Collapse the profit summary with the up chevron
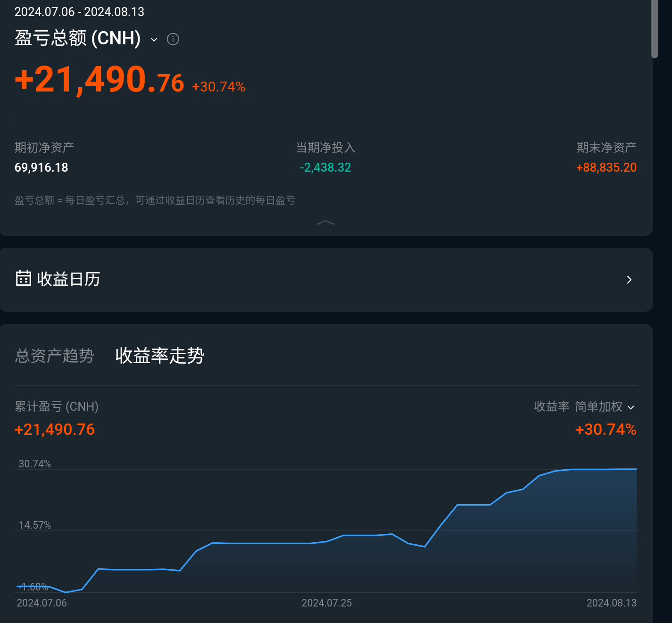672x623 pixels. click(325, 223)
